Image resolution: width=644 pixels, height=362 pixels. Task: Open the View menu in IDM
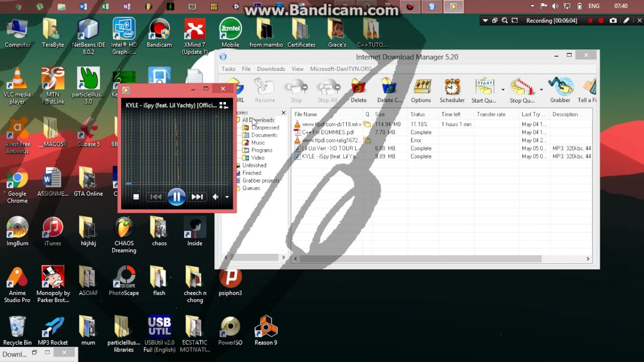(297, 69)
